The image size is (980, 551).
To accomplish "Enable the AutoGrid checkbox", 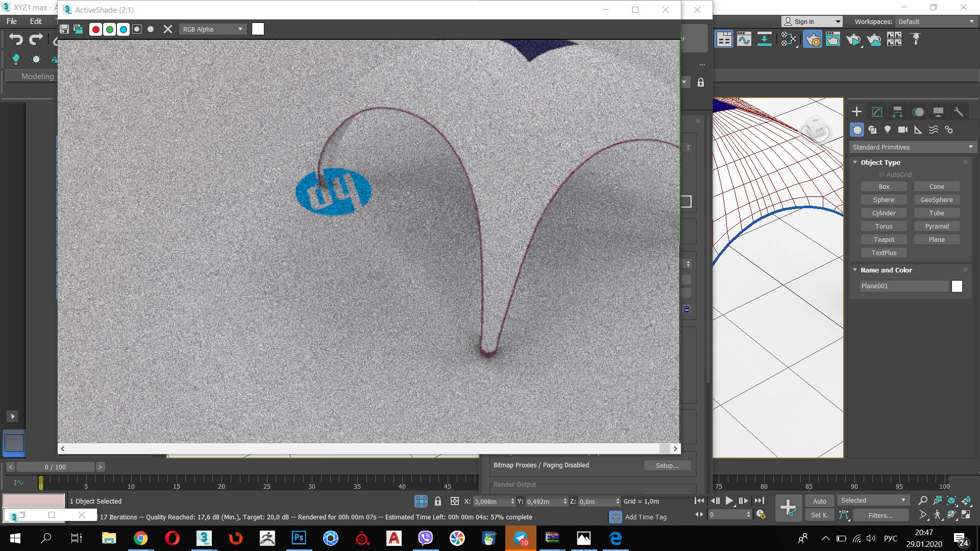I will click(881, 174).
